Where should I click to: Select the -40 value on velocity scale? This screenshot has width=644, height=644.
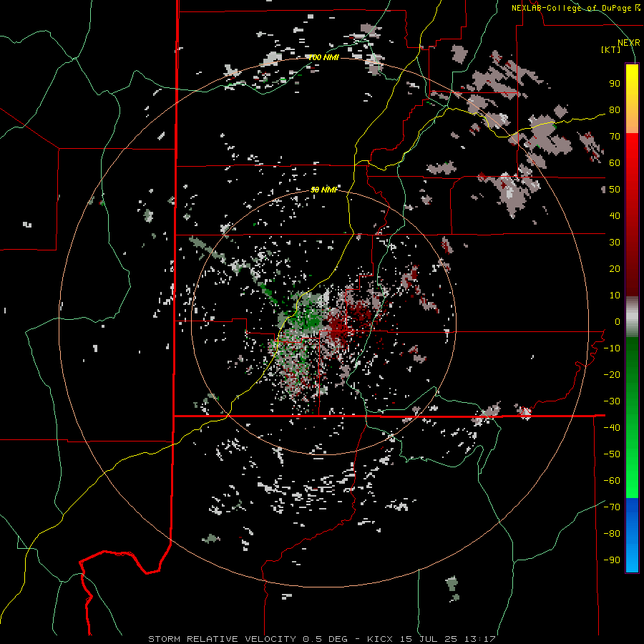(x=612, y=428)
